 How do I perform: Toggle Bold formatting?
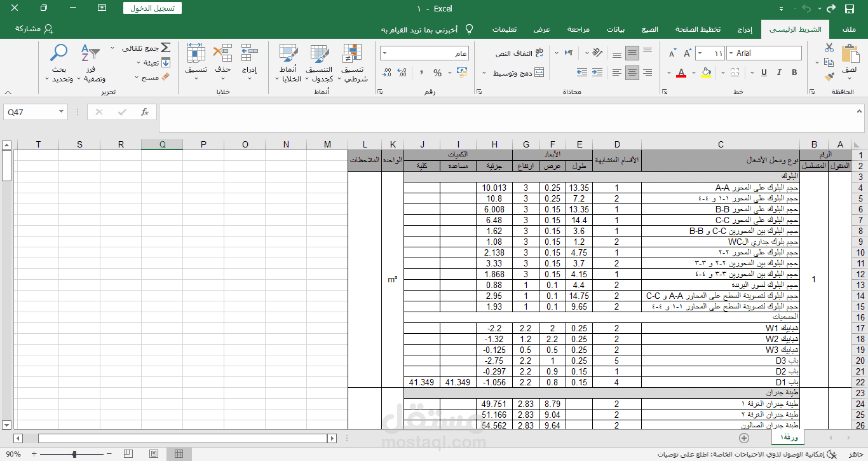pos(794,72)
